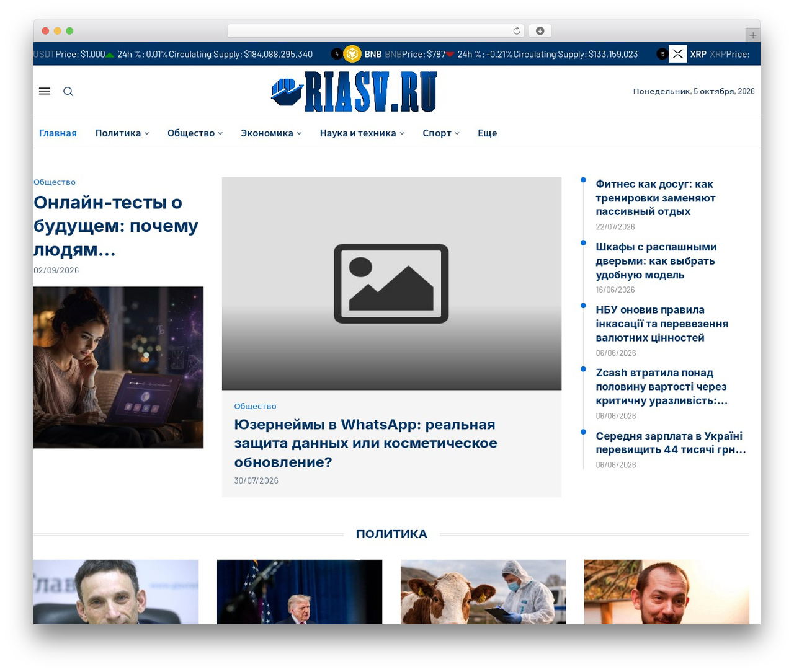
Task: Open the ПОЛИТИКА section heading
Action: coord(391,534)
